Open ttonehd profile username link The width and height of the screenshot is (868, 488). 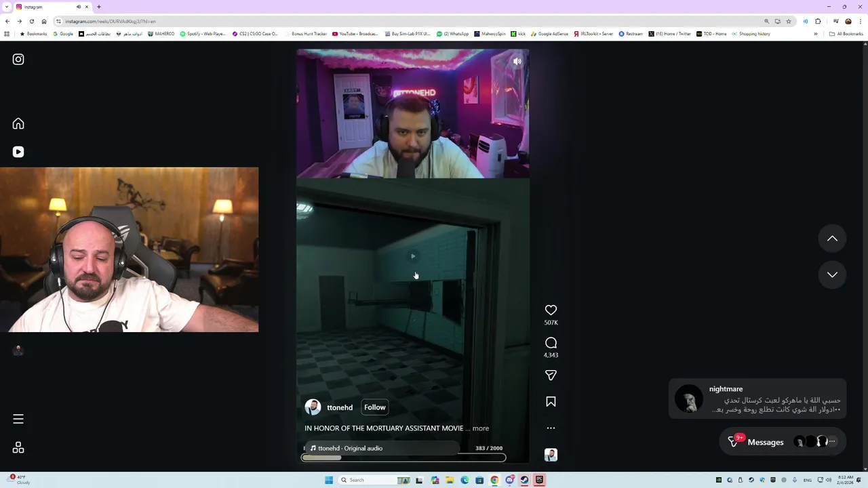340,407
